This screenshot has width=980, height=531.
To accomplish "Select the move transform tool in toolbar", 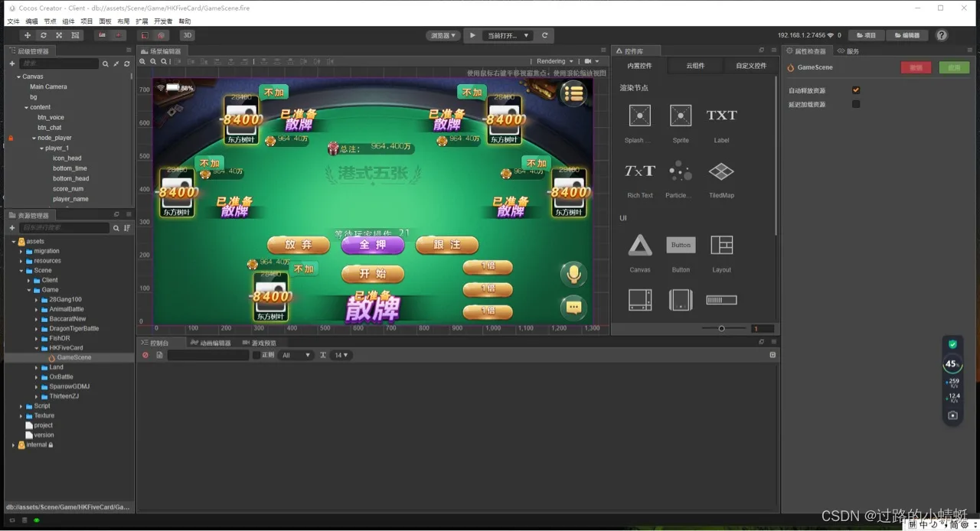I will tap(28, 35).
